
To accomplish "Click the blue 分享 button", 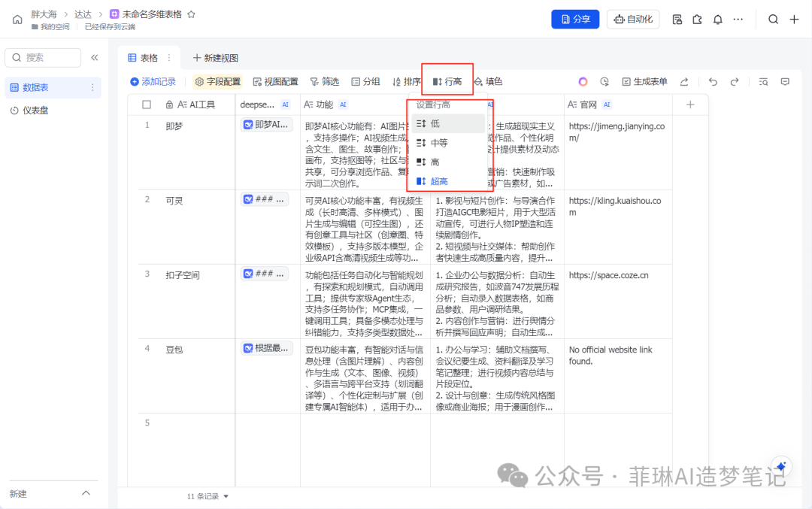I will [575, 19].
